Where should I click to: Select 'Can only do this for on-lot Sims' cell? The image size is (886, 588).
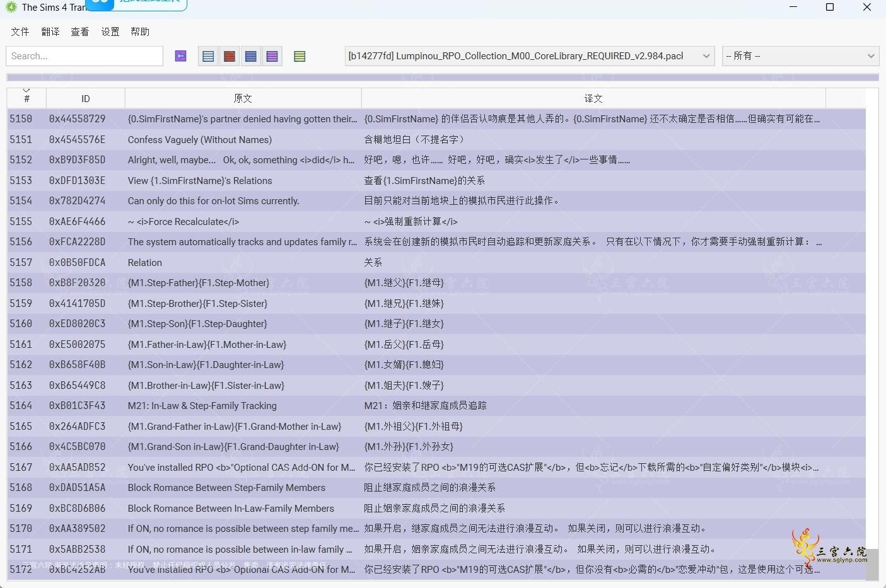(x=213, y=201)
